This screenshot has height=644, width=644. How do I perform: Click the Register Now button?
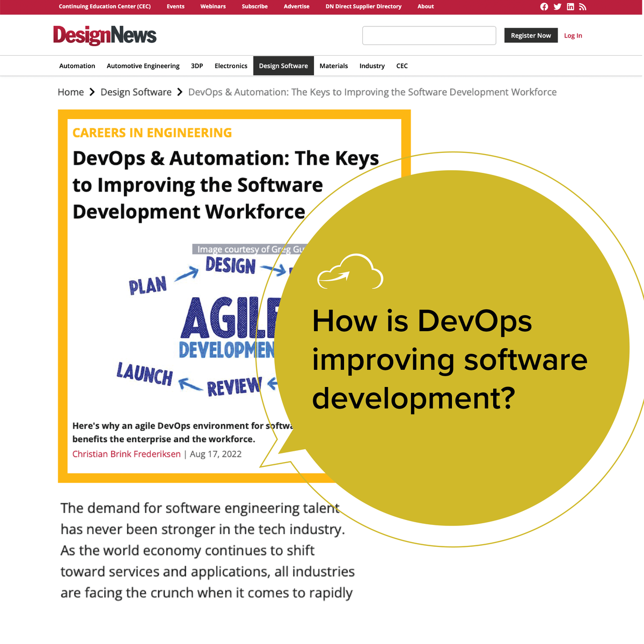point(531,35)
